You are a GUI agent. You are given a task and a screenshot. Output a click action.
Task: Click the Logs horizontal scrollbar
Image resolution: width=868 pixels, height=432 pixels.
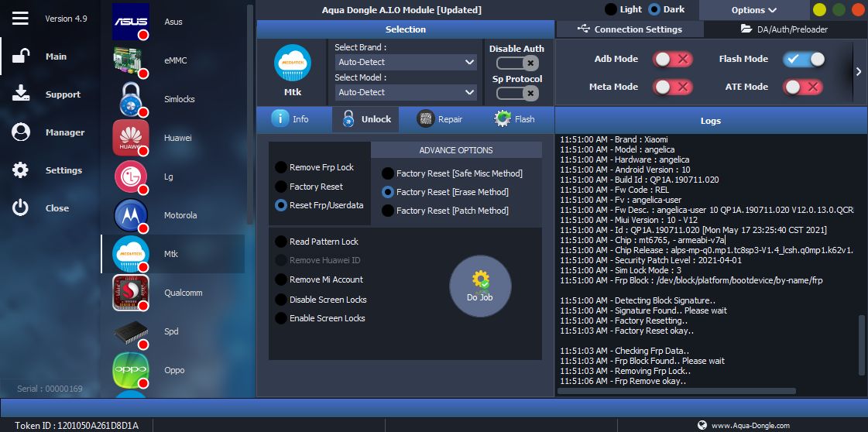pyautogui.click(x=677, y=391)
